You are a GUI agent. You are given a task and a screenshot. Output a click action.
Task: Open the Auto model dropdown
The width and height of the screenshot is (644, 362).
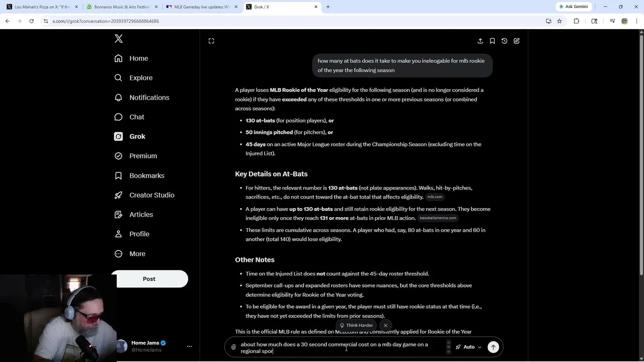468,347
